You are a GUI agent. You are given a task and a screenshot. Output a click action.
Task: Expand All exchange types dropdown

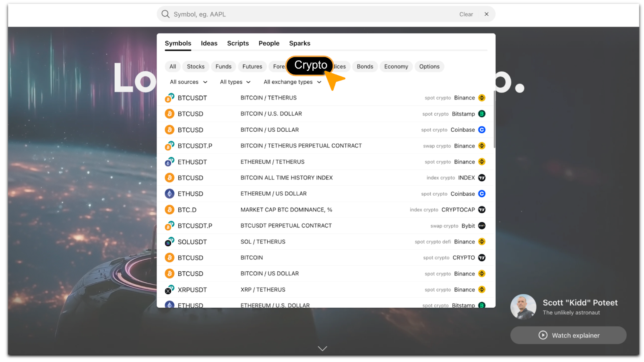coord(292,82)
